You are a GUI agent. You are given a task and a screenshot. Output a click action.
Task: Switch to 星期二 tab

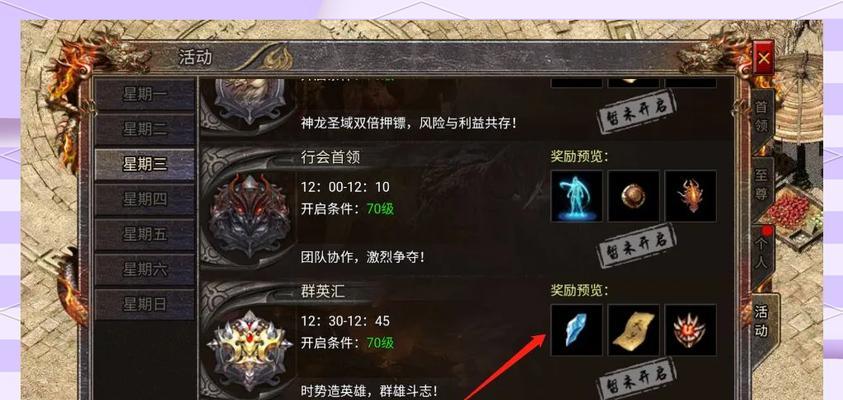tap(145, 129)
